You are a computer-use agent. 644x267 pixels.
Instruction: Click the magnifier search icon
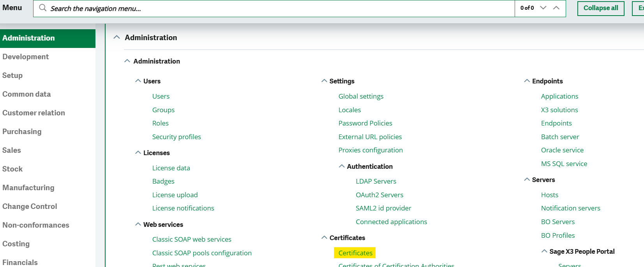(43, 8)
